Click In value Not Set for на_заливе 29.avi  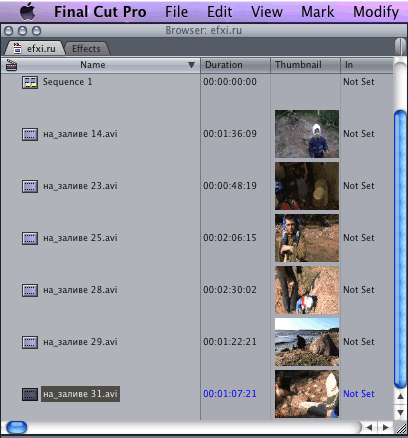tap(359, 342)
